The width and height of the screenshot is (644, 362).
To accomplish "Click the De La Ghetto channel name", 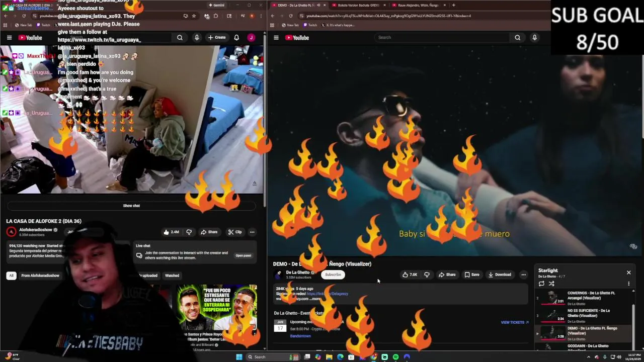I will point(297,273).
